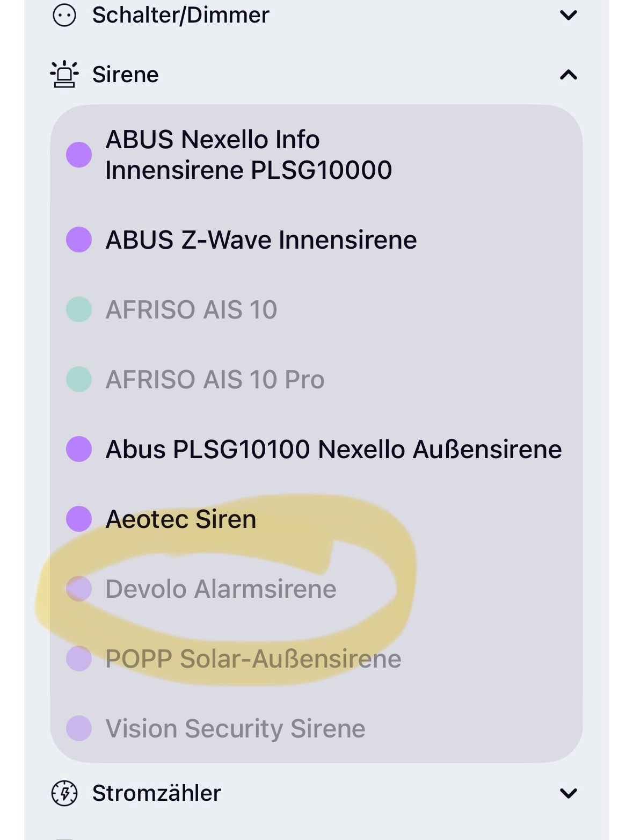The height and width of the screenshot is (840, 633).
Task: Choose the AFRISO AIS 10 entry
Action: pos(191,309)
